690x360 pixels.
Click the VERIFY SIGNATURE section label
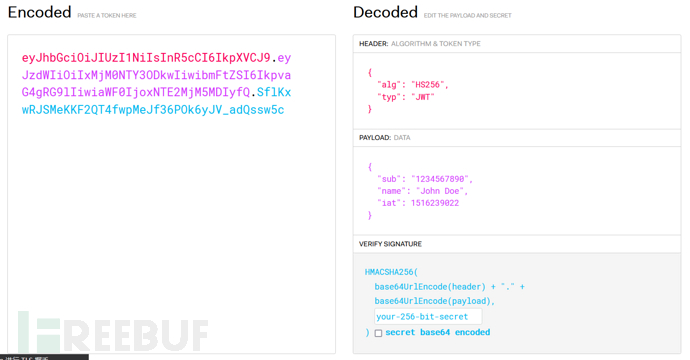coord(390,244)
